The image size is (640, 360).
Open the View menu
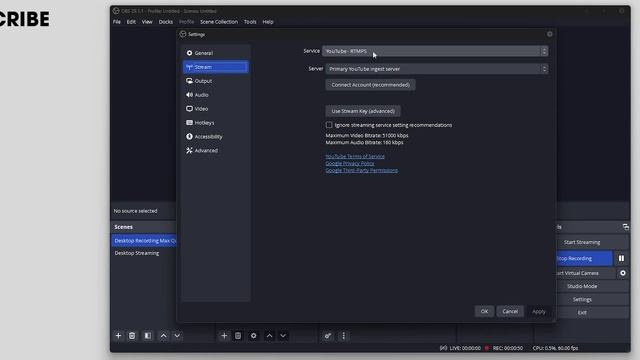pos(147,22)
